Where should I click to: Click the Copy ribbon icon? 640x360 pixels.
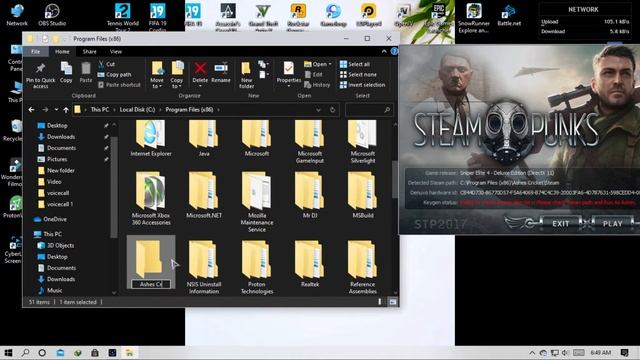(x=66, y=72)
